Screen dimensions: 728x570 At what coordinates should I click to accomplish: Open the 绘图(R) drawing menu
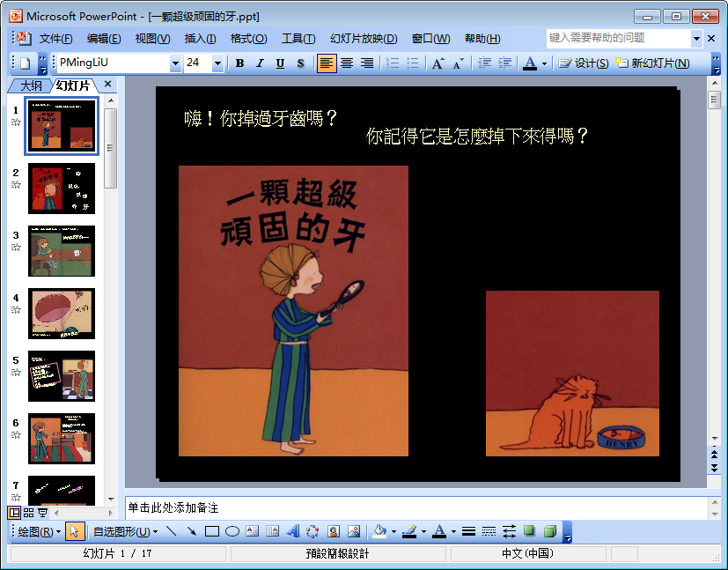pos(39,531)
